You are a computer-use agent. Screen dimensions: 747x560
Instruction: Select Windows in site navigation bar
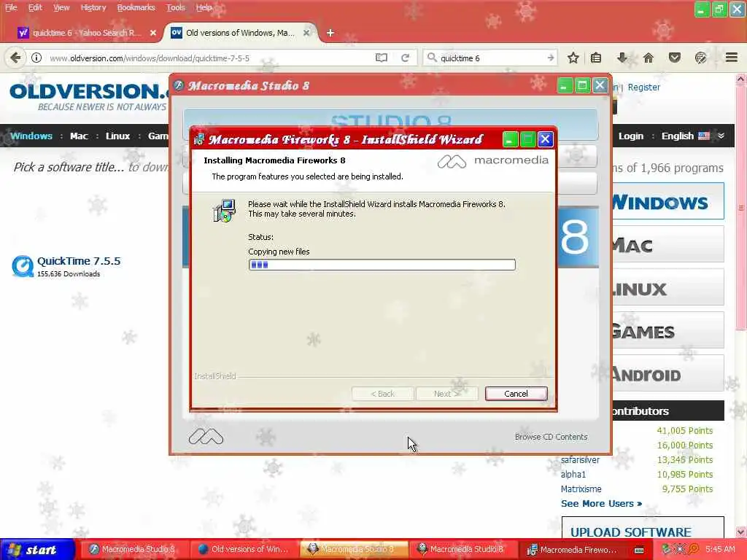pos(31,136)
